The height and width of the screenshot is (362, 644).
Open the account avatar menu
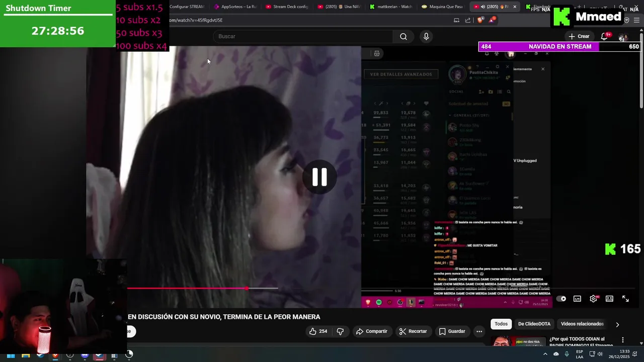pyautogui.click(x=623, y=37)
